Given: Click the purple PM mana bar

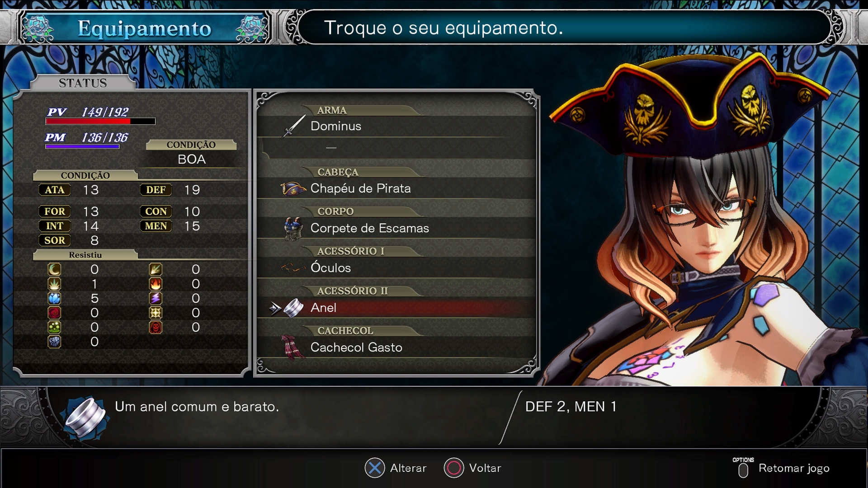Looking at the screenshot, I should tap(82, 146).
